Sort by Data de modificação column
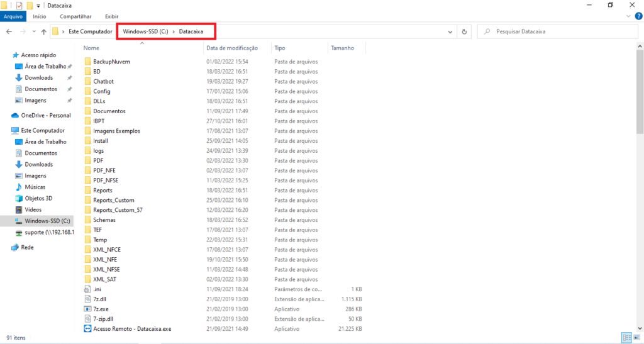Viewport: 644px width, 344px height. [x=231, y=48]
